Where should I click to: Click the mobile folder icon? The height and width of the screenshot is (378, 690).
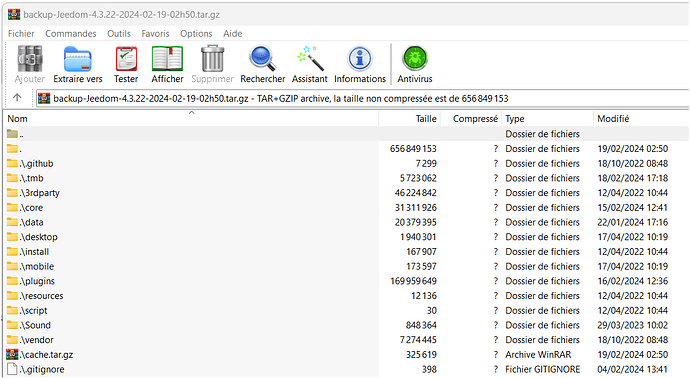click(12, 267)
